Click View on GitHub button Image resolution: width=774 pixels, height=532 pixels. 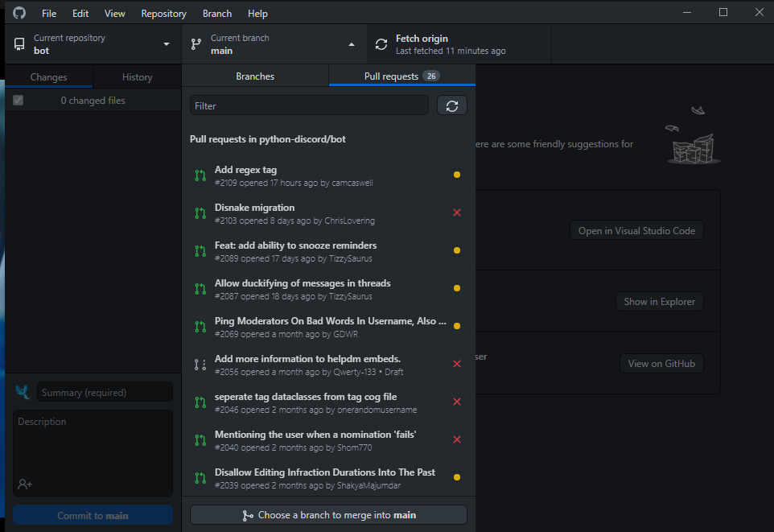tap(661, 364)
